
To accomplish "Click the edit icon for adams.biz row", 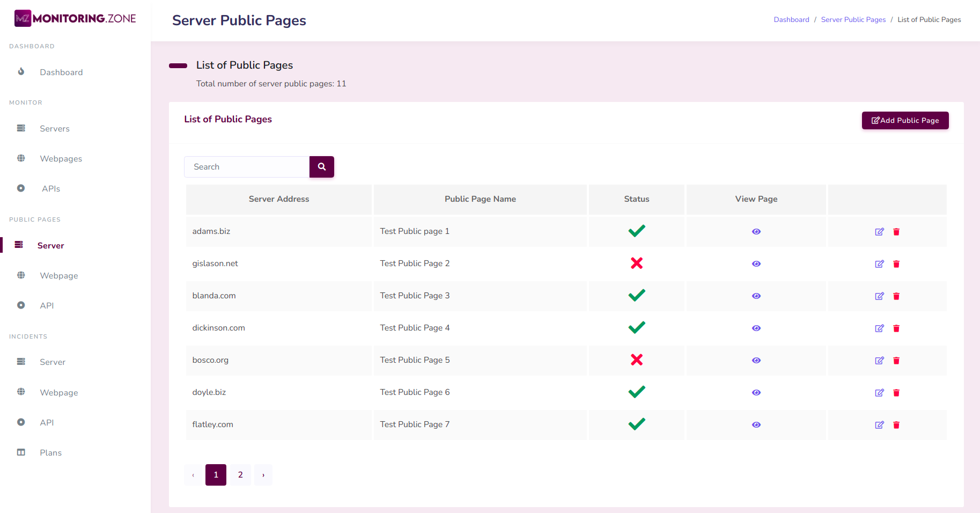I will (879, 232).
